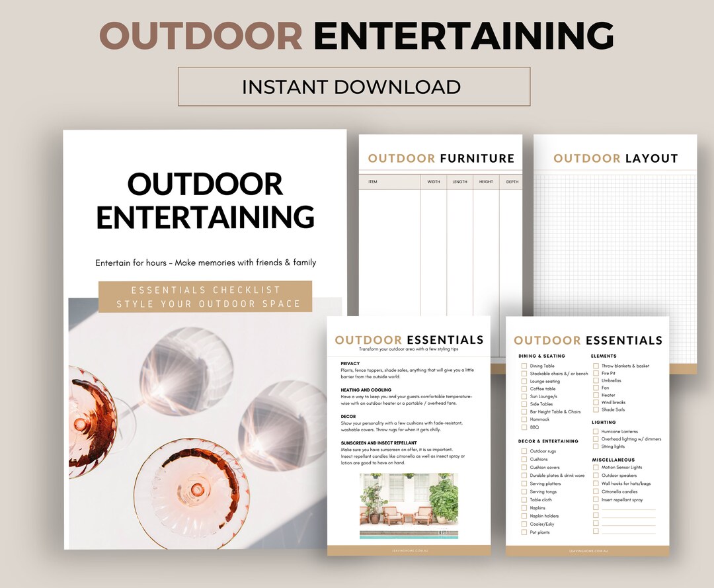Check the Outdoor rugs checkbox
Screen dimensions: 714x588
(524, 450)
